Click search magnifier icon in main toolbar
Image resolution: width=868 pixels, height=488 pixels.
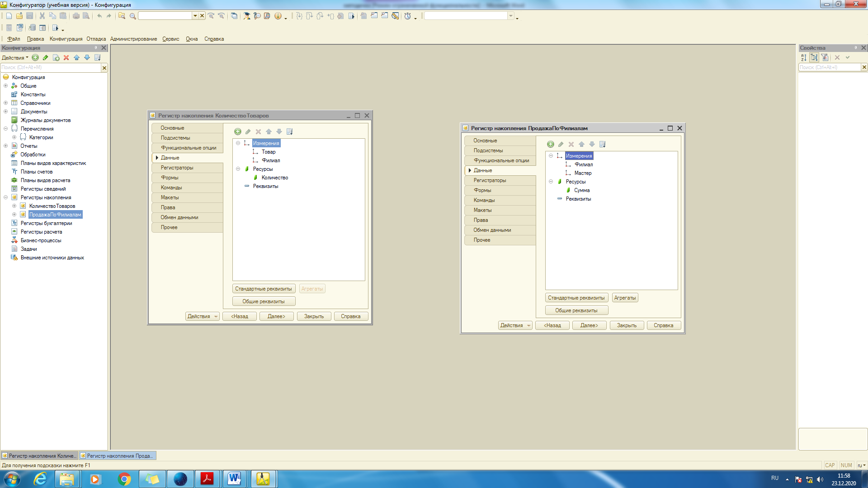(132, 16)
